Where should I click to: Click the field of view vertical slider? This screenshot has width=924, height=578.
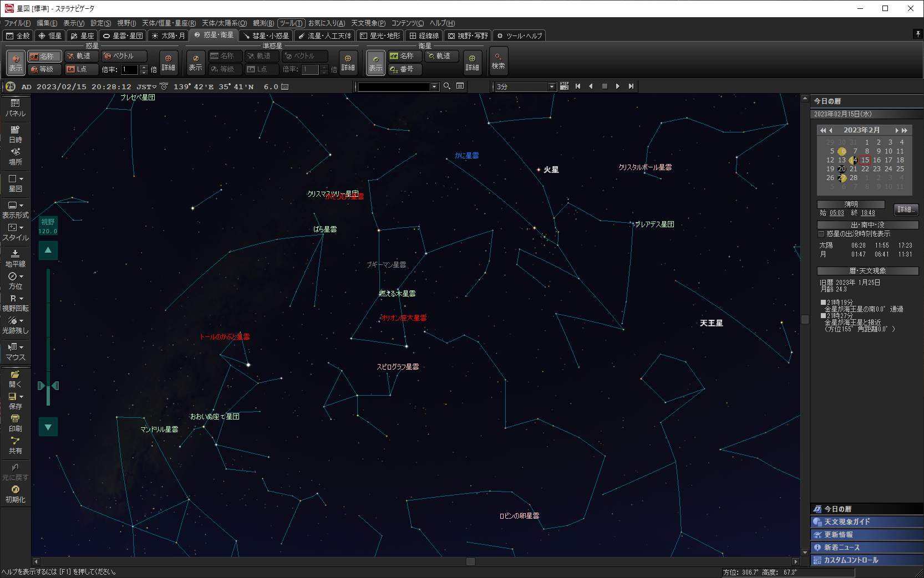[48, 337]
